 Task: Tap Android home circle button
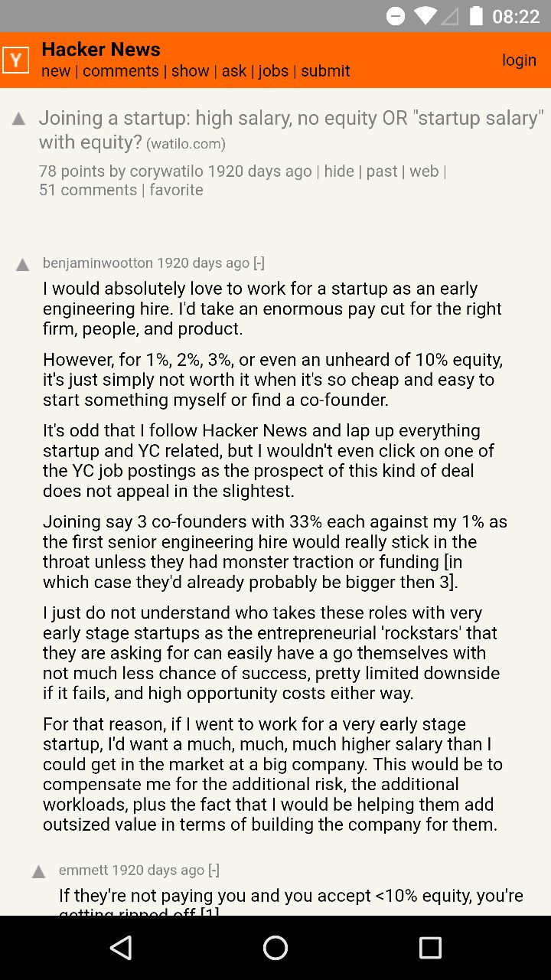(275, 948)
